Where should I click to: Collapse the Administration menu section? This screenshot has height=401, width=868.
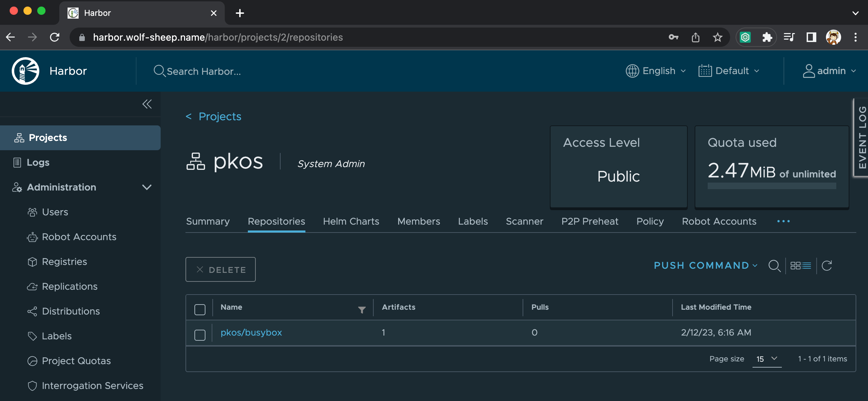point(147,187)
